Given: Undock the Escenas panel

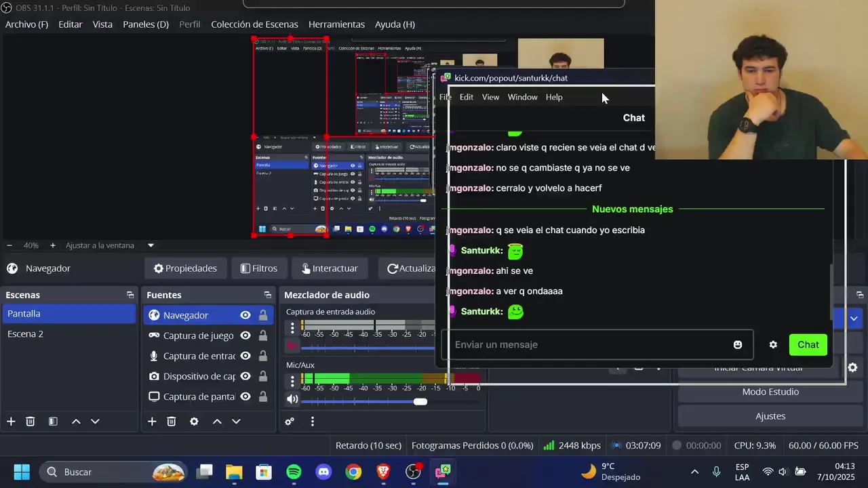Looking at the screenshot, I should (130, 295).
